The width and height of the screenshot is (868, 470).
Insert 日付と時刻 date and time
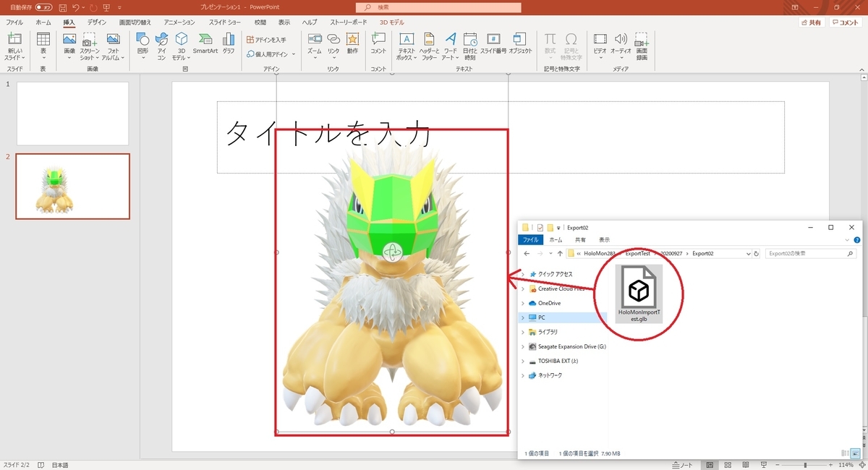pos(470,46)
